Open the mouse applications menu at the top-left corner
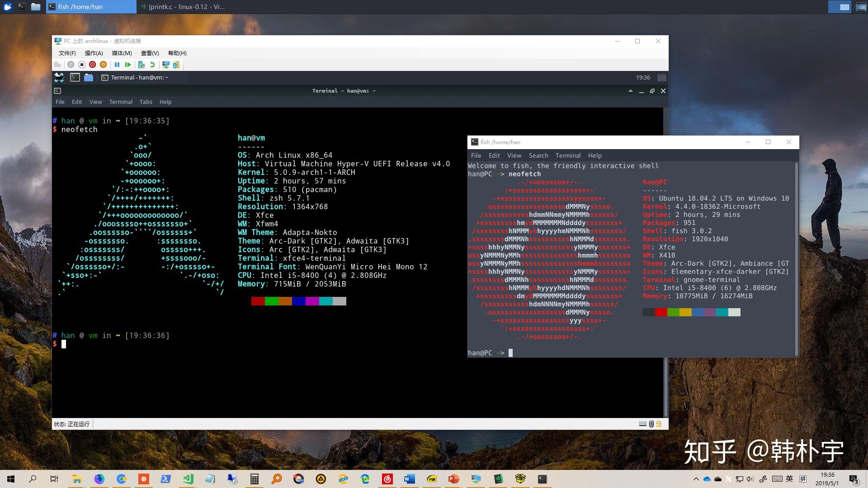 [x=8, y=7]
